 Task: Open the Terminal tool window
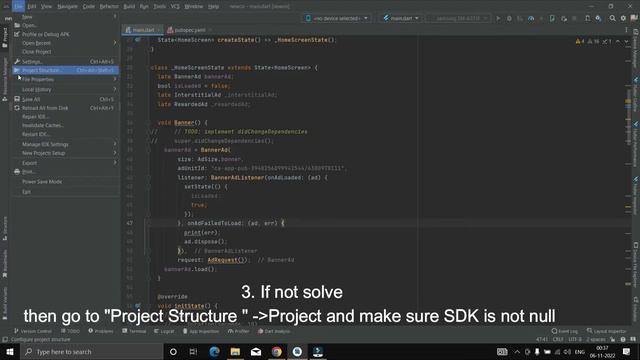(x=134, y=331)
